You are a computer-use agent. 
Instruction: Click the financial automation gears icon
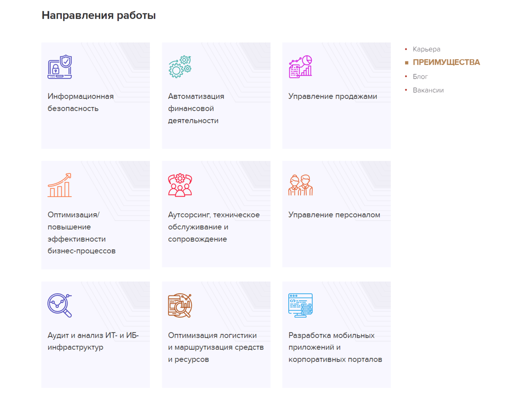pos(180,67)
